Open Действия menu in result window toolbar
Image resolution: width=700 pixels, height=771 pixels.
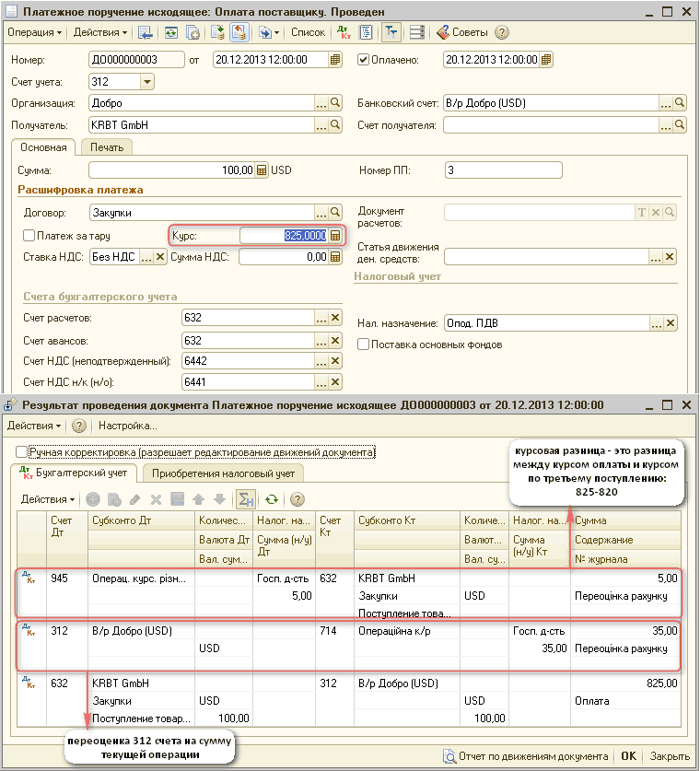point(34,426)
